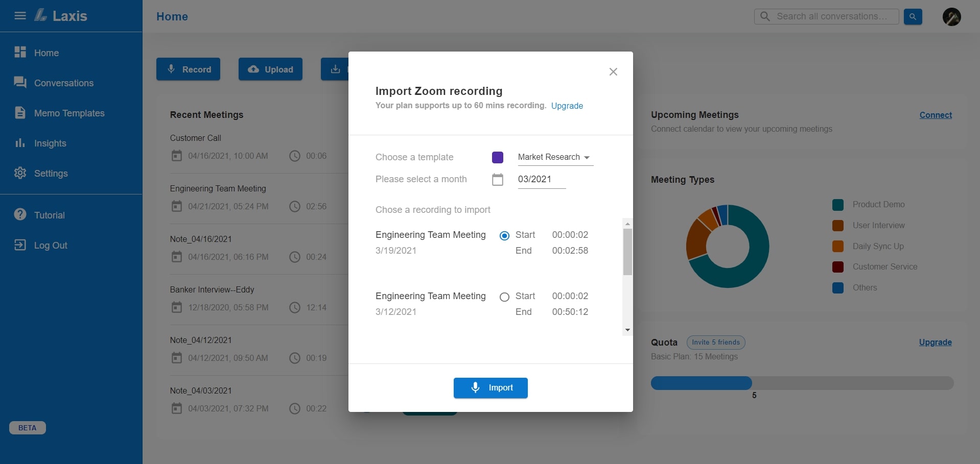Click the Laxis logo
This screenshot has width=980, height=464.
[61, 16]
